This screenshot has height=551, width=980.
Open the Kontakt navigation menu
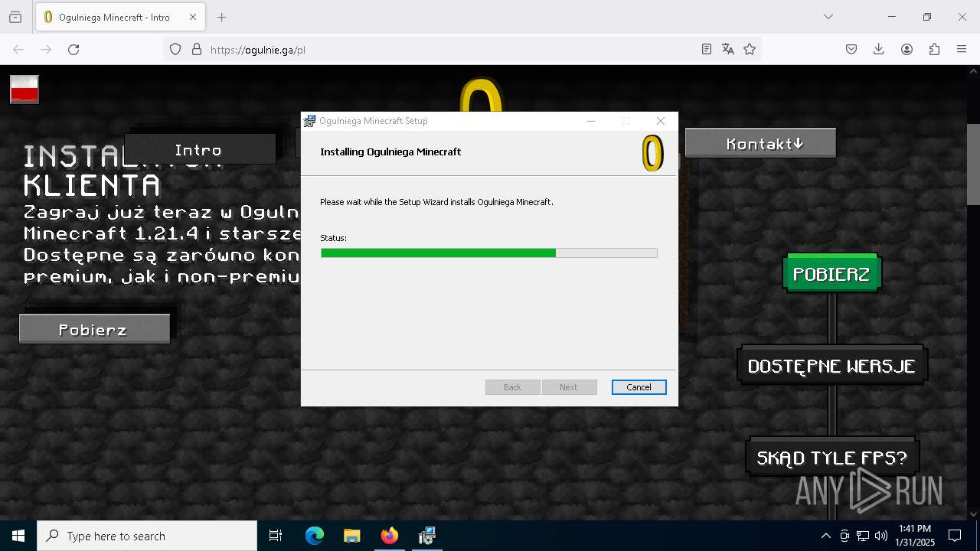pos(760,143)
